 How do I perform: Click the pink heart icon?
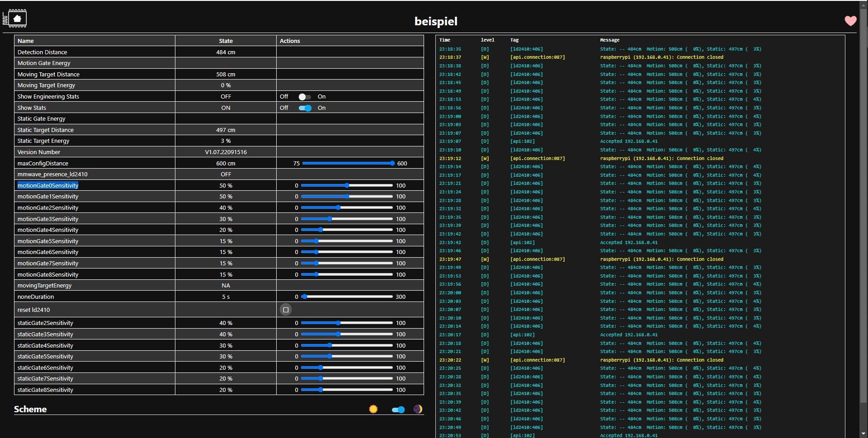[x=850, y=21]
